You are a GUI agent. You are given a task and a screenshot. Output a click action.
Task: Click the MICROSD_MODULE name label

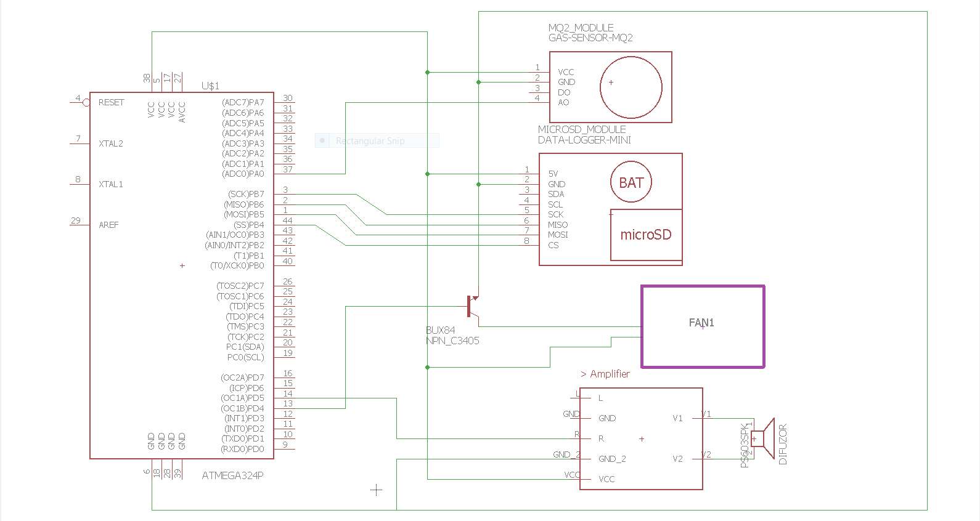[582, 129]
